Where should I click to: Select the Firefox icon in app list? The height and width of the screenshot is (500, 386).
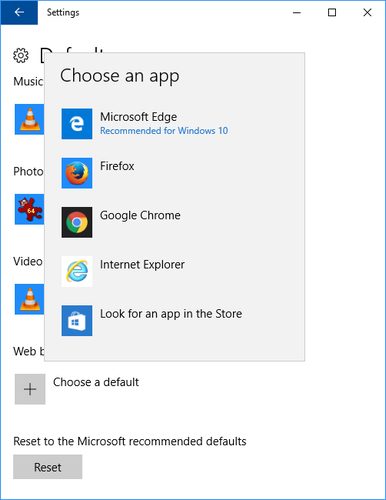coord(77,173)
